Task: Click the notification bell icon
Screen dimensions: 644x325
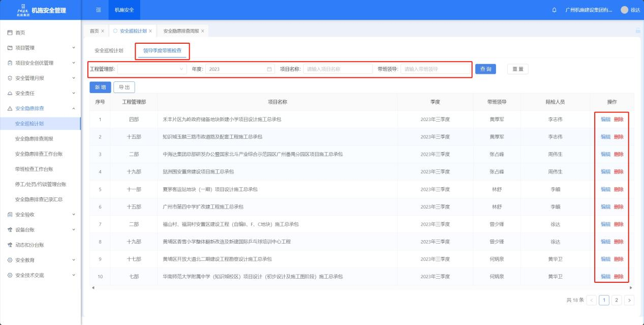Action: click(x=554, y=10)
